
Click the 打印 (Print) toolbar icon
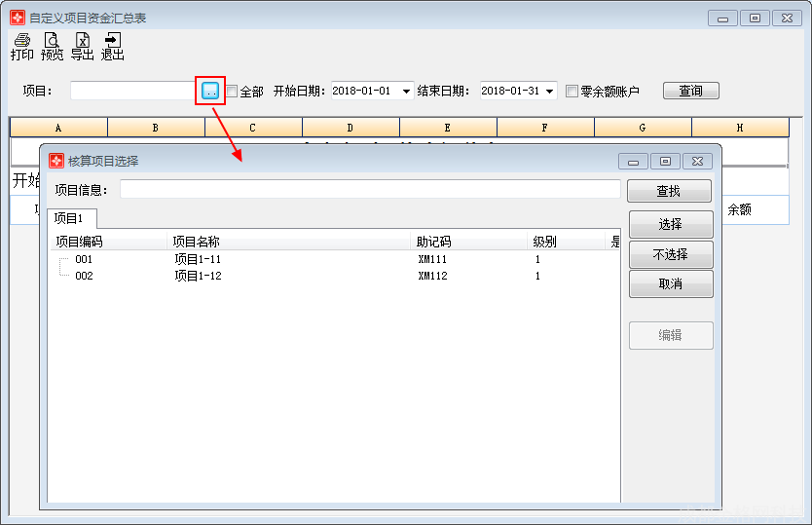coord(21,46)
